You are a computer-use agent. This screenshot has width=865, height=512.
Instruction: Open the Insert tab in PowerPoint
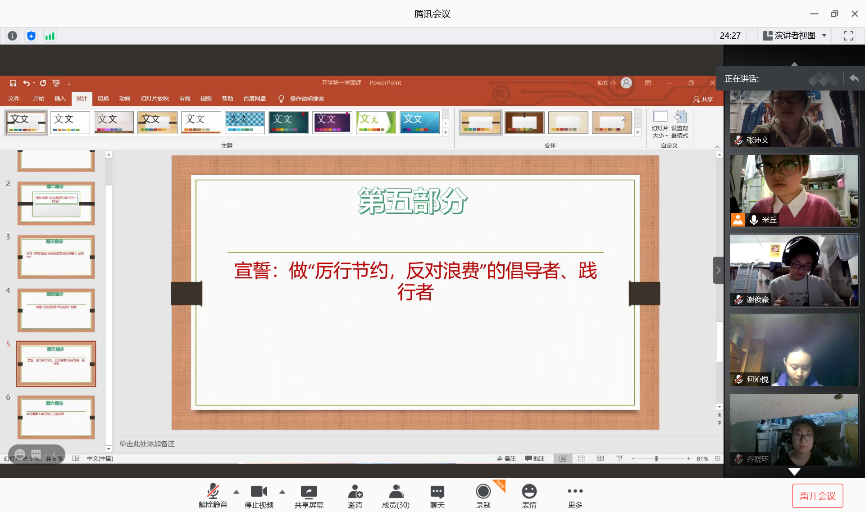tap(60, 98)
